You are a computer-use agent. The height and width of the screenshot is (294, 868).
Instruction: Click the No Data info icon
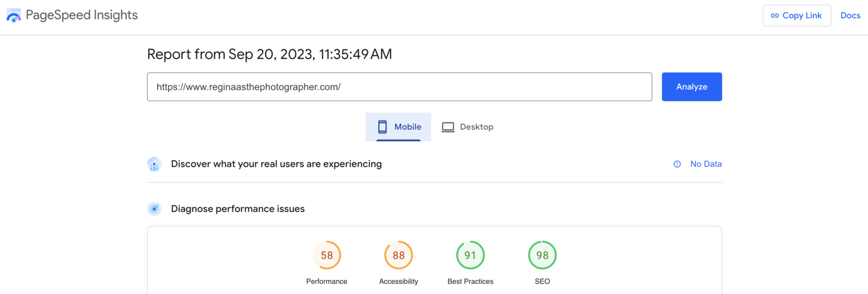point(677,164)
